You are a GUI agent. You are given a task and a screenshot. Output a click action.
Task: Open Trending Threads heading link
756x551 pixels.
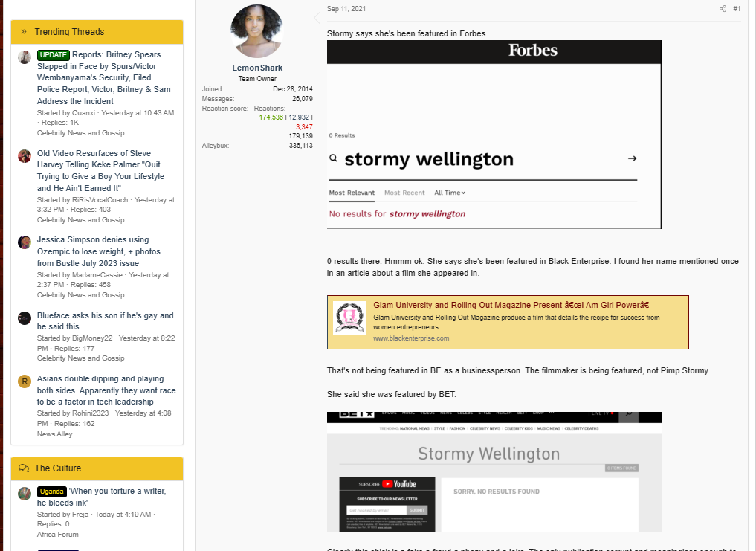pyautogui.click(x=69, y=32)
